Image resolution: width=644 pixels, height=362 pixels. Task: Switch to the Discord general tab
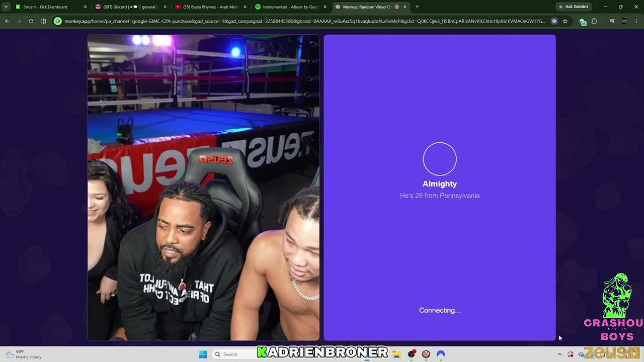pyautogui.click(x=130, y=7)
